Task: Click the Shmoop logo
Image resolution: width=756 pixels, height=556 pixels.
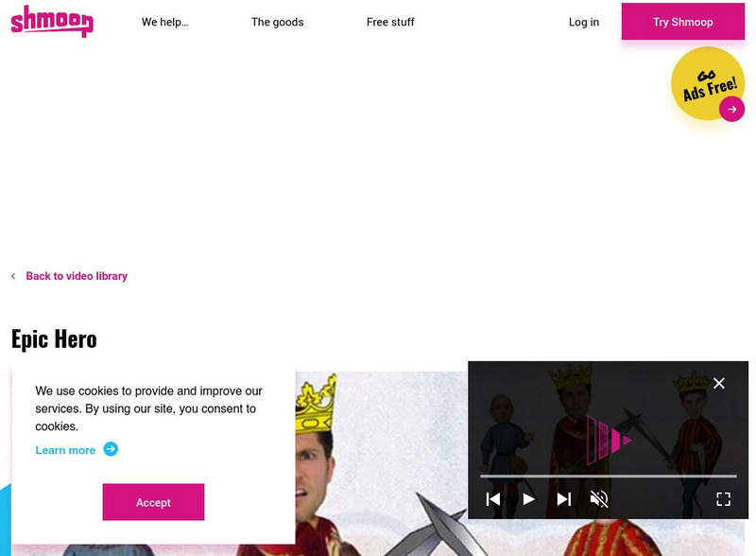Action: coord(52,21)
